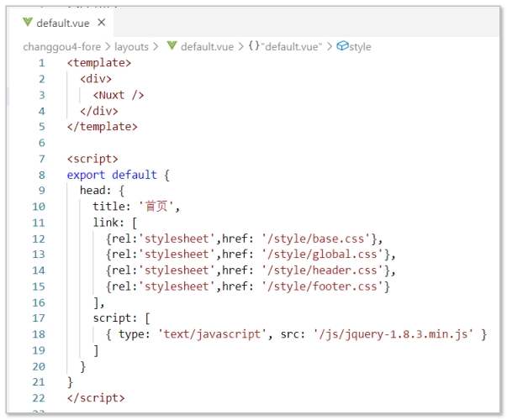Click '/style/base.css' path string

pyautogui.click(x=315, y=239)
